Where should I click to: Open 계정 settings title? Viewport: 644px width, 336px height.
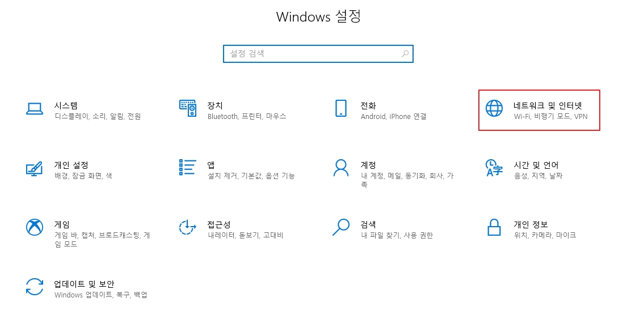click(x=368, y=165)
